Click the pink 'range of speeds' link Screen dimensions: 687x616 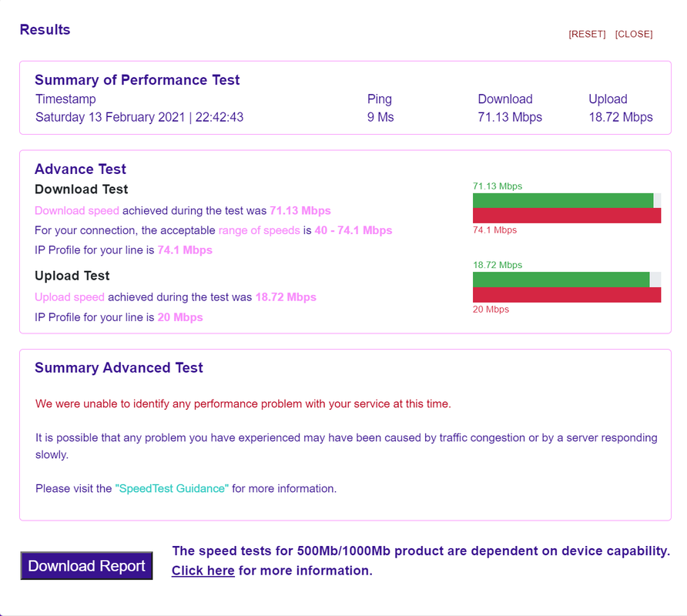coord(259,230)
